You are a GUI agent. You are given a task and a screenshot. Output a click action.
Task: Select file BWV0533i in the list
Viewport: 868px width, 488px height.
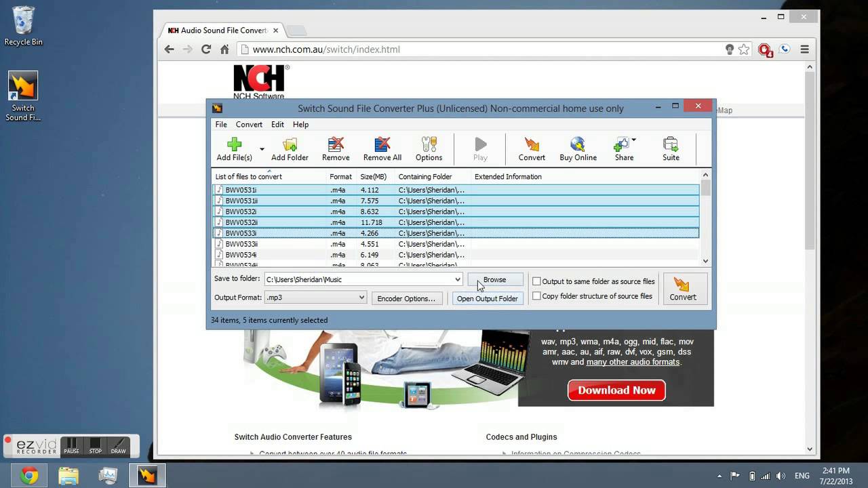456,233
